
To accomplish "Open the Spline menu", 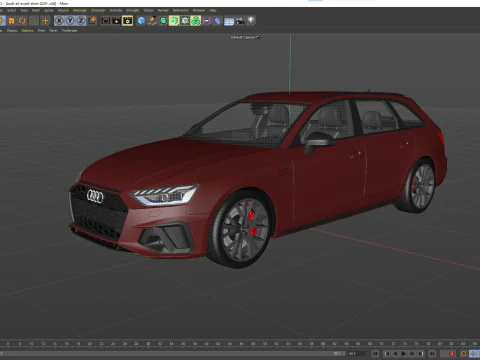I will point(49,11).
